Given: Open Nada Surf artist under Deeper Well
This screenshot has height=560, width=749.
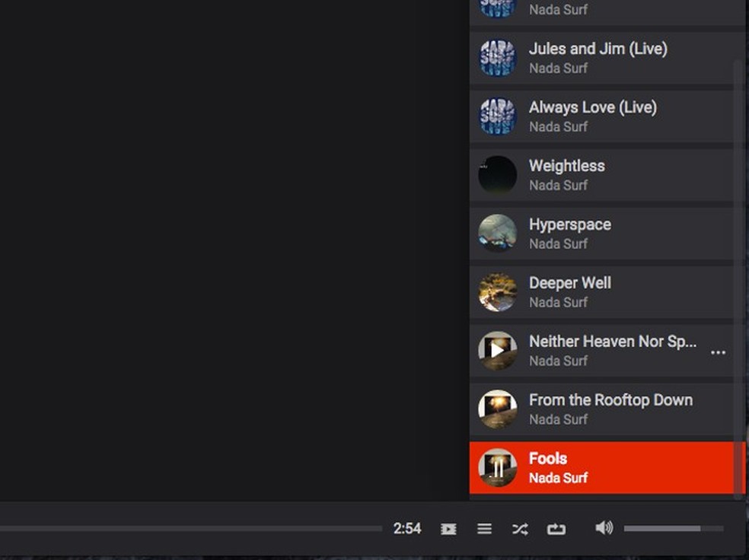Looking at the screenshot, I should tap(558, 302).
